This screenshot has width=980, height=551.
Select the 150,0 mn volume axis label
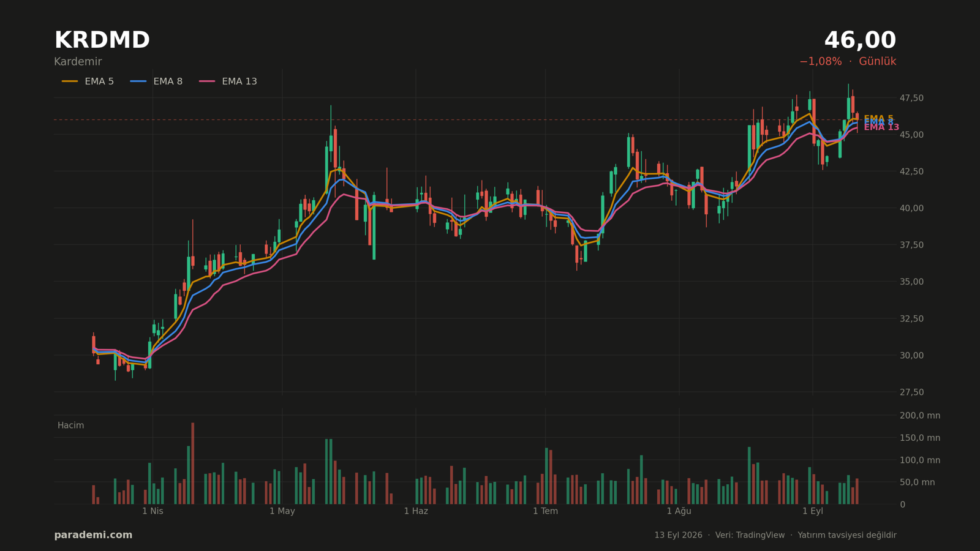click(x=919, y=438)
